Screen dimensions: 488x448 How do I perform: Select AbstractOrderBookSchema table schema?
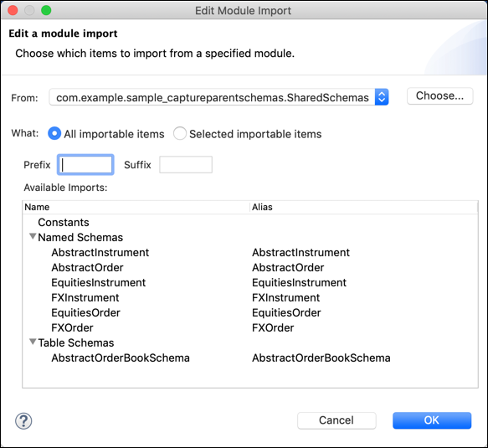[x=121, y=358]
